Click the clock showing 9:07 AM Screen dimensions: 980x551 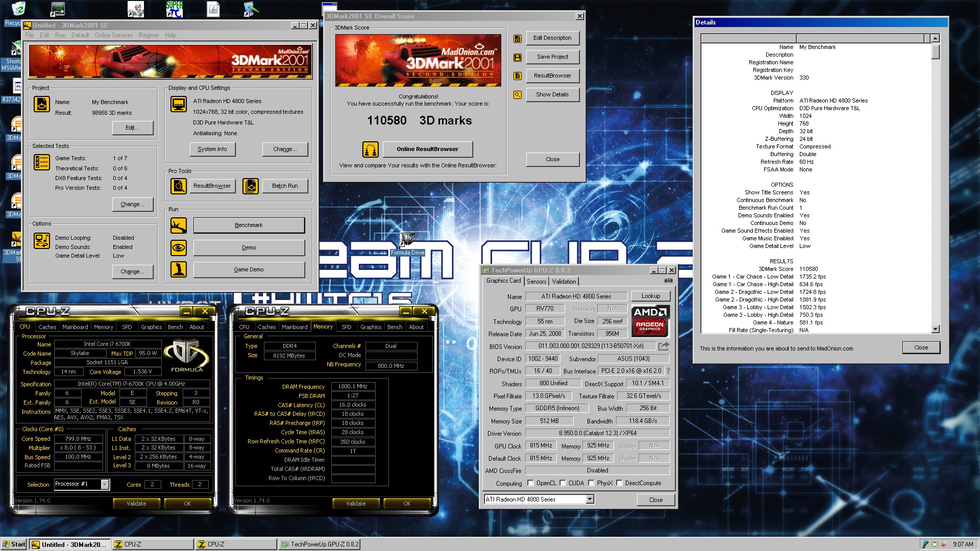click(963, 544)
